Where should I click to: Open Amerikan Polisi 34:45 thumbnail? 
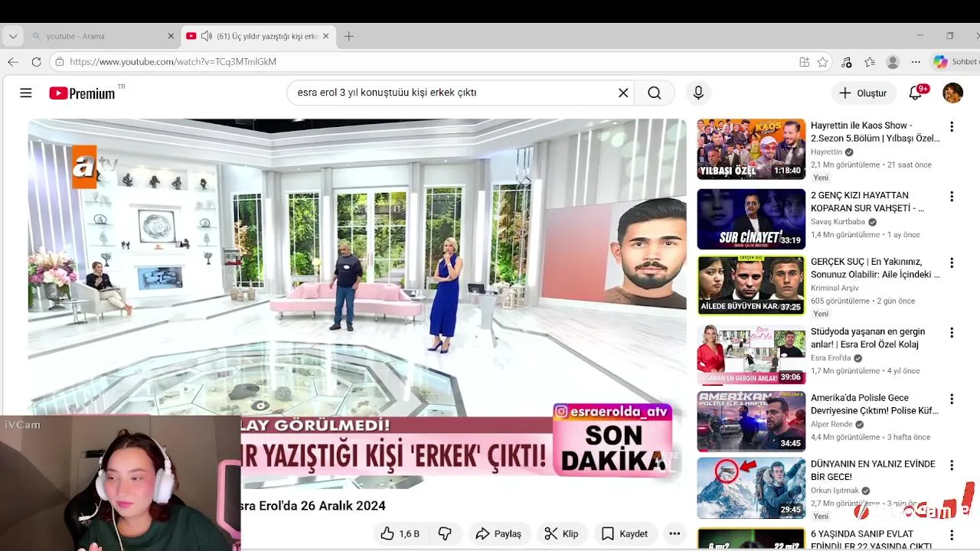coord(751,422)
